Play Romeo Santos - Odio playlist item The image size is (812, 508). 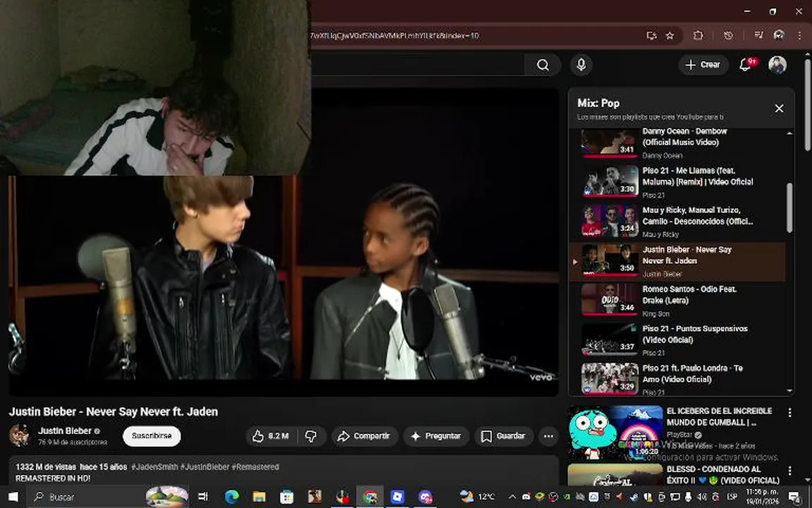click(x=677, y=301)
